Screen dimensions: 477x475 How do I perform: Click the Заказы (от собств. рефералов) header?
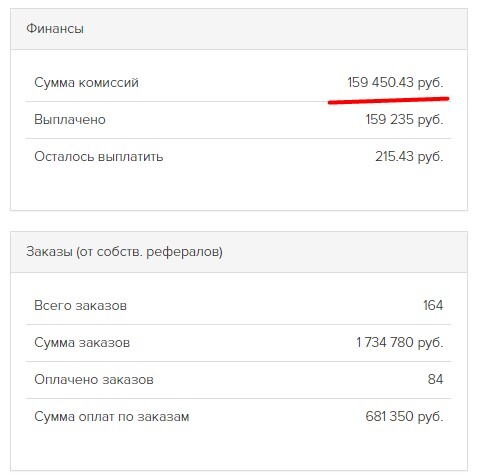click(124, 252)
